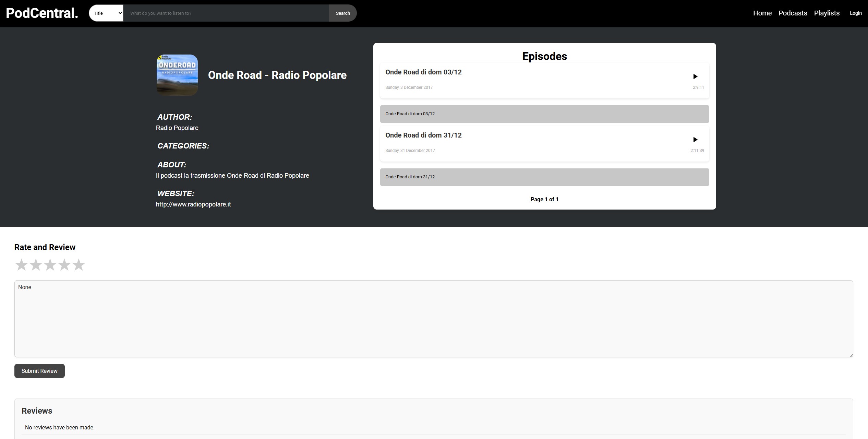Open the radiopopolare.it website link
The width and height of the screenshot is (868, 439).
193,204
